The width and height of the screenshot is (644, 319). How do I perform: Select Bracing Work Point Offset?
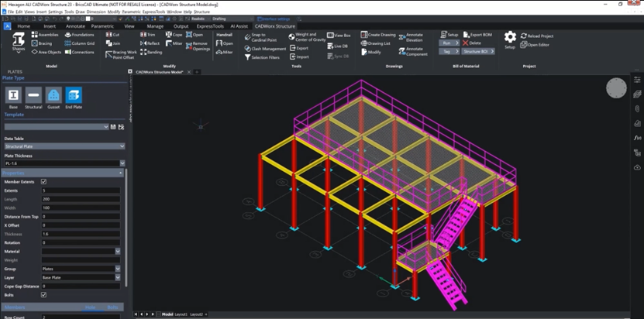tap(121, 55)
